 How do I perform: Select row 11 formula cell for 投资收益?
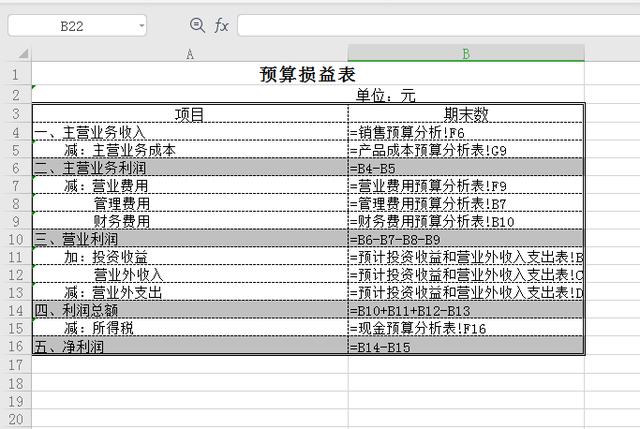pyautogui.click(x=466, y=257)
